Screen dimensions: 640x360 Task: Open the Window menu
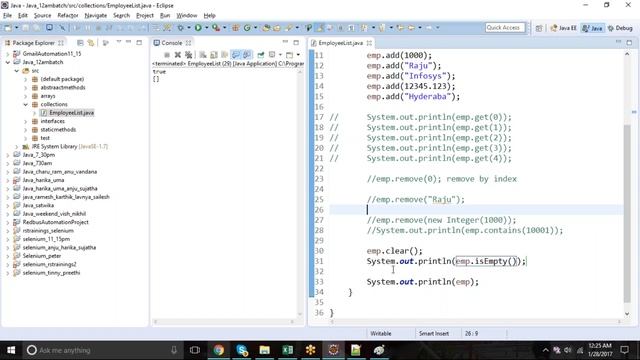pyautogui.click(x=187, y=16)
